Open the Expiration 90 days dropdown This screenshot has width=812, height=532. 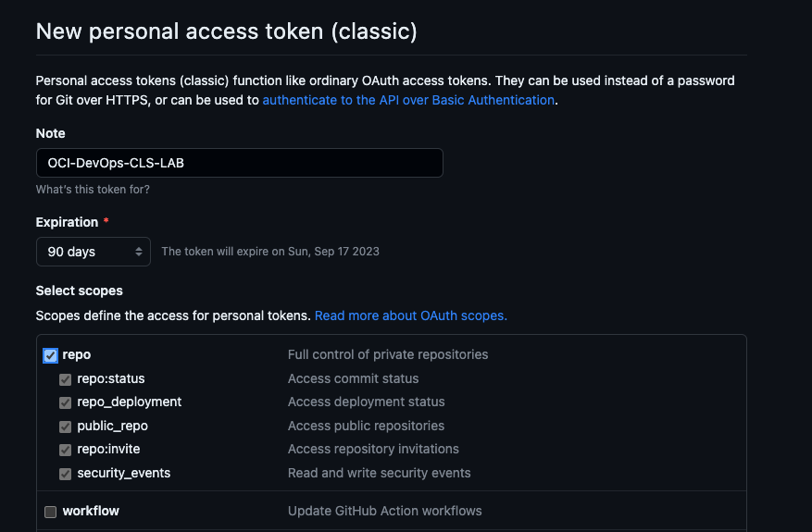[93, 251]
